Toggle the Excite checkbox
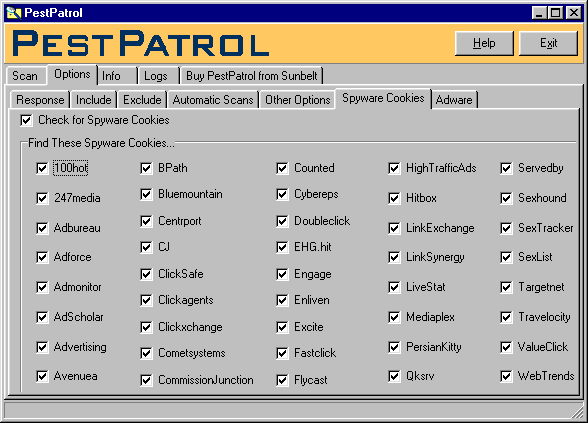The image size is (588, 423). [282, 327]
